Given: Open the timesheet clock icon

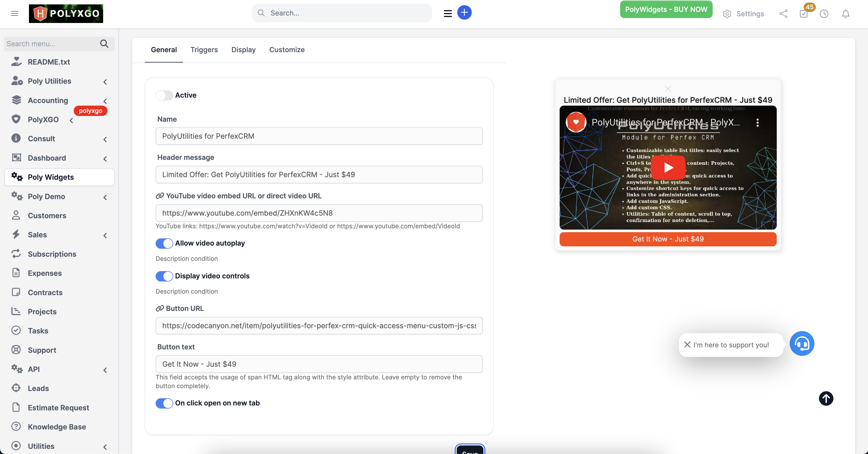Looking at the screenshot, I should tap(824, 14).
